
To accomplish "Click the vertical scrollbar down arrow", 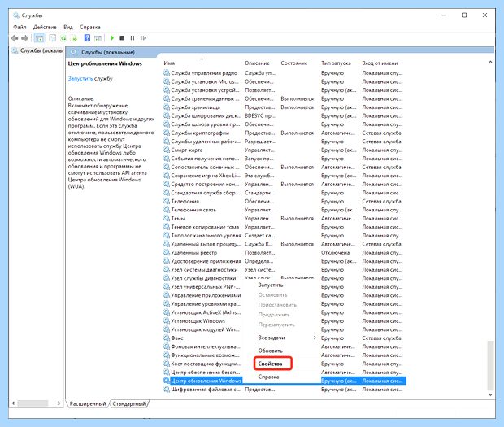I will (x=490, y=394).
